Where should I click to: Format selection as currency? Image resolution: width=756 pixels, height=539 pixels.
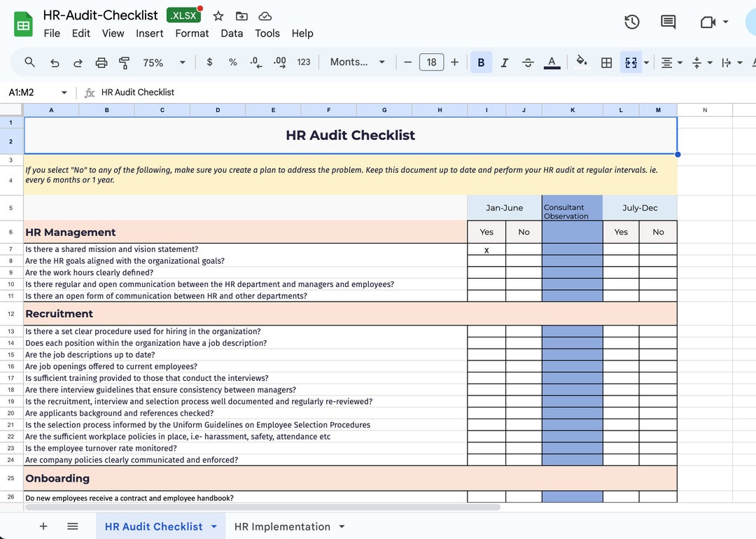click(x=209, y=62)
